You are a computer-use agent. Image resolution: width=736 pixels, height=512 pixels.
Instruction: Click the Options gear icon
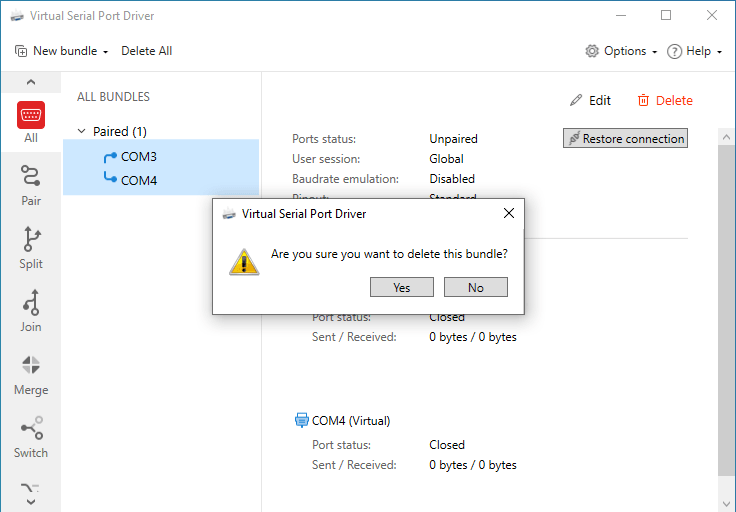(x=592, y=51)
